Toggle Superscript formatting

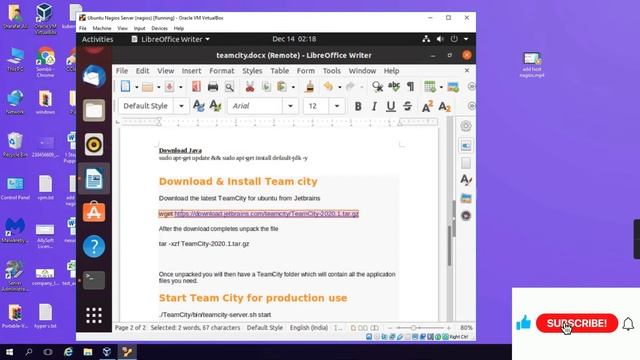pyautogui.click(x=427, y=106)
